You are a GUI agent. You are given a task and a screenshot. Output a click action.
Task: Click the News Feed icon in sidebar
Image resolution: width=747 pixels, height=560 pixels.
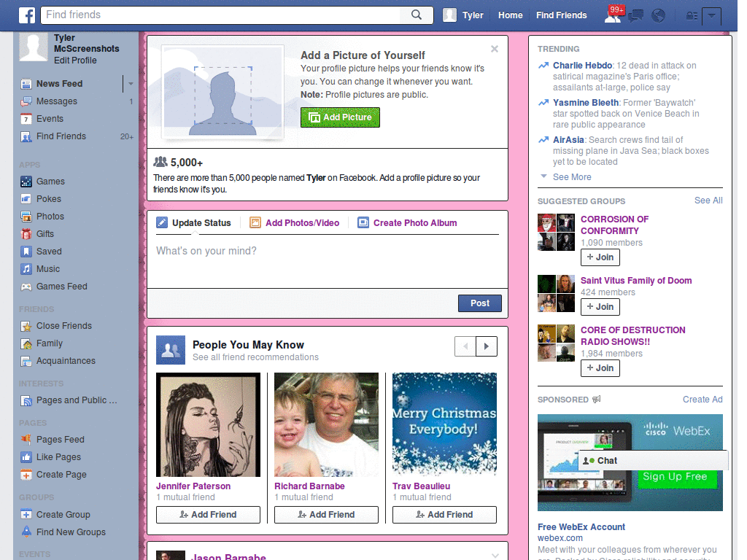(x=26, y=84)
